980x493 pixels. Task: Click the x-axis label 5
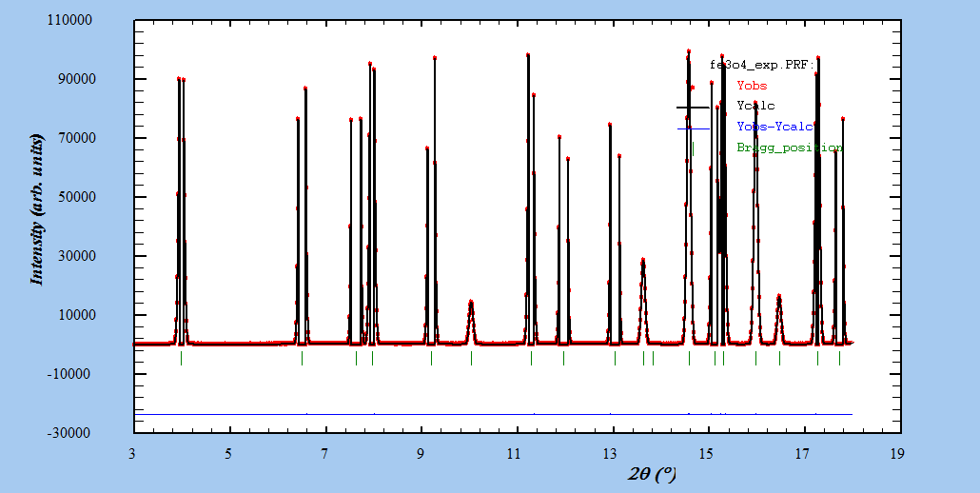pos(228,454)
